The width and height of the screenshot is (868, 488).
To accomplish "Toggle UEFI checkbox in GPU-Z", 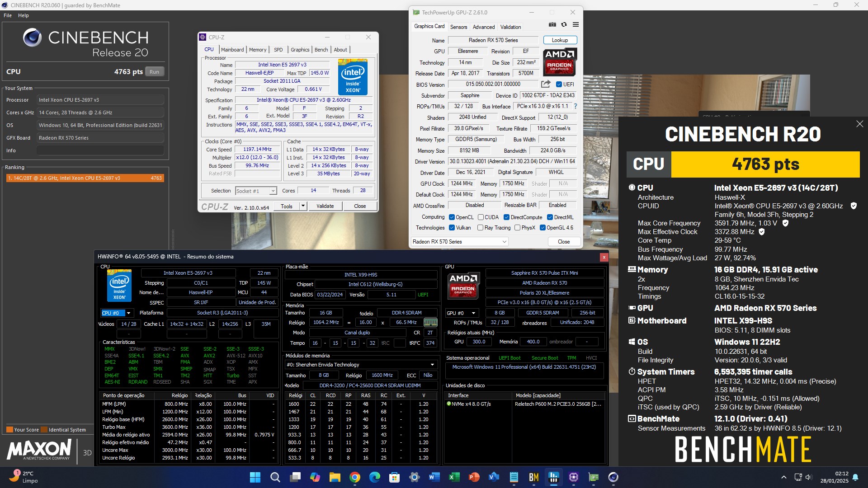I will point(559,84).
